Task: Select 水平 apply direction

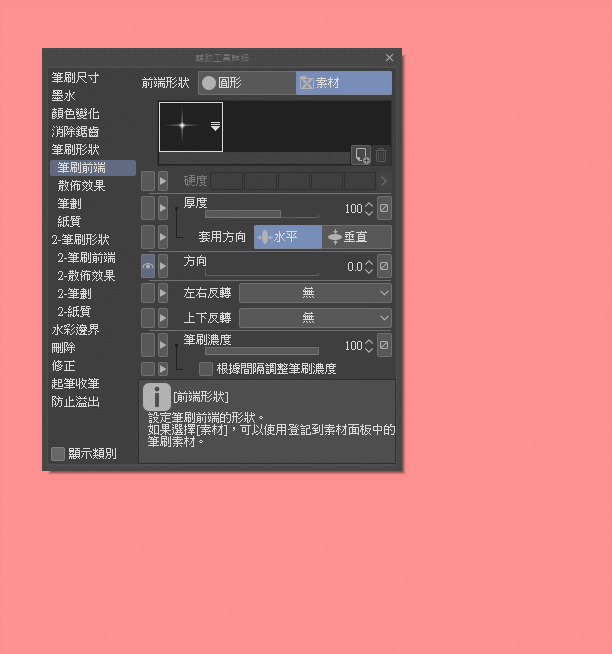Action: [x=288, y=237]
